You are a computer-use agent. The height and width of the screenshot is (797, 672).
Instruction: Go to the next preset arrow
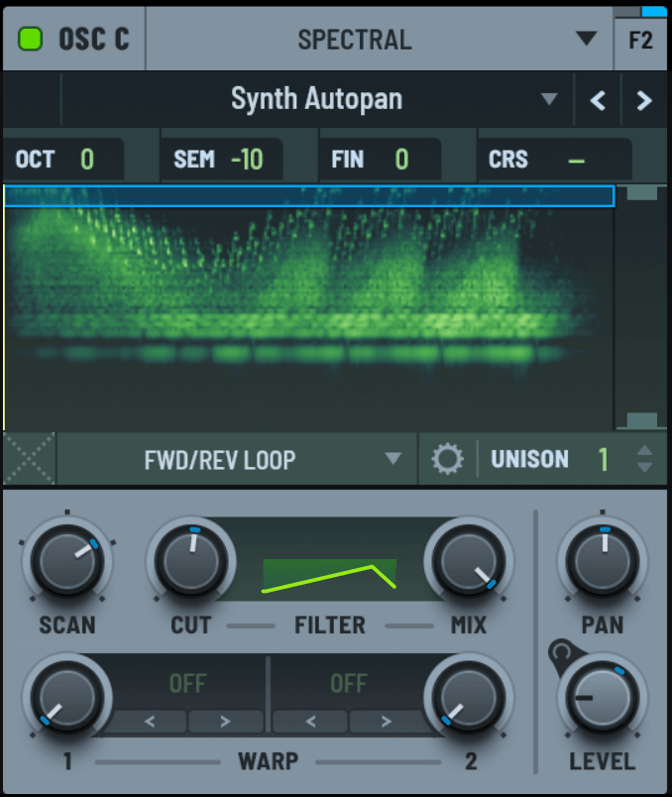[x=644, y=100]
